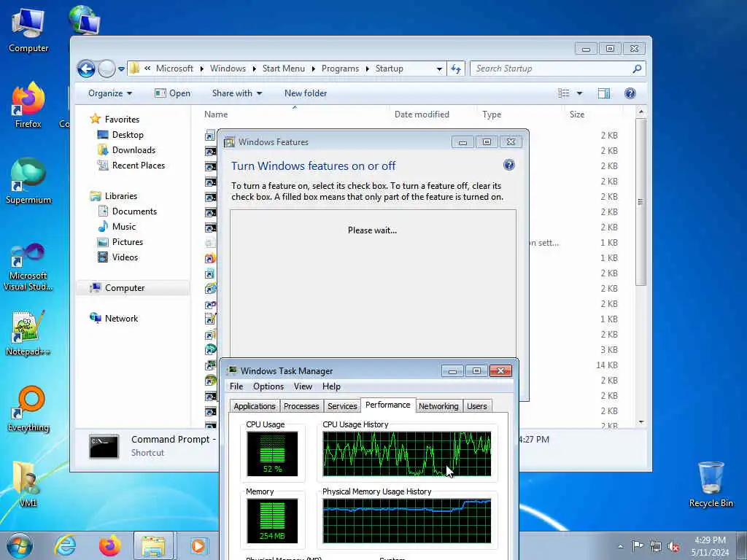The height and width of the screenshot is (560, 747).
Task: Launch Internet Explorer from the taskbar
Action: [65, 545]
